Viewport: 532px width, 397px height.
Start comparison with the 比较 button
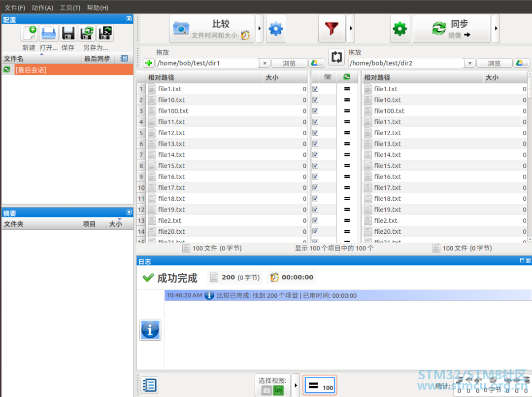(x=212, y=29)
